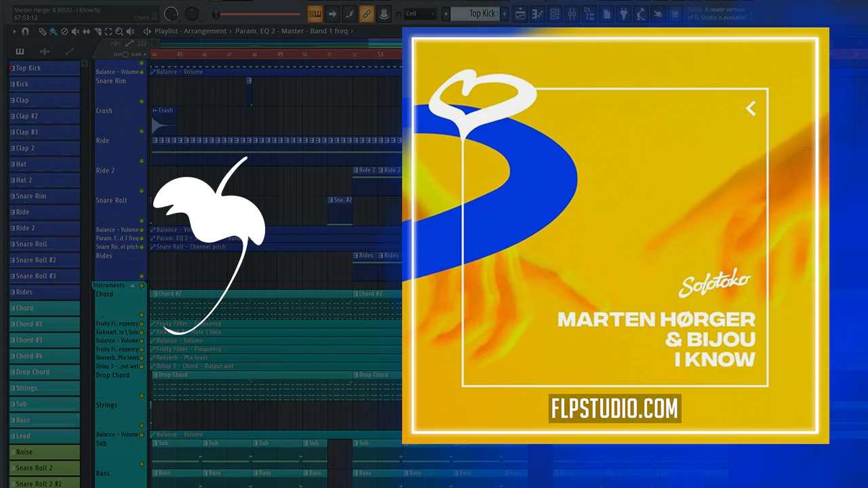This screenshot has width=868, height=488.
Task: Click the hat-shaped toolbar icon
Action: pos(383,14)
